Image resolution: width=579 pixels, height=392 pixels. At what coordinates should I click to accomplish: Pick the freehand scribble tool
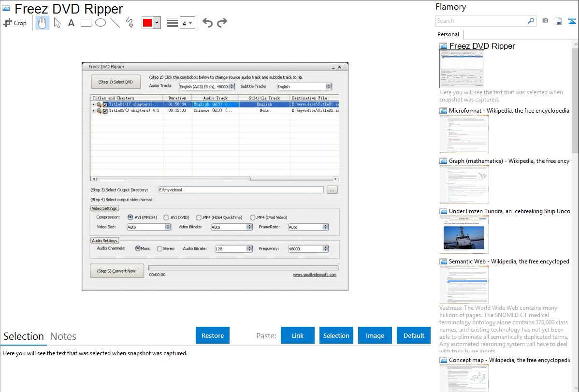pyautogui.click(x=130, y=23)
